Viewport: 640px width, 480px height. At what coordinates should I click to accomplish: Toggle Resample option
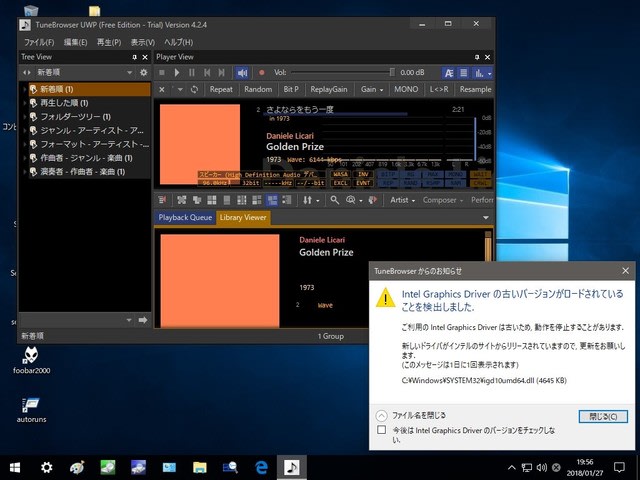pyautogui.click(x=475, y=89)
